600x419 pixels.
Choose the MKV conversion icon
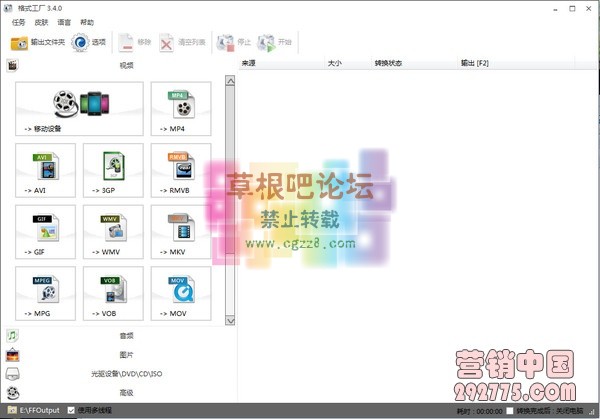181,232
